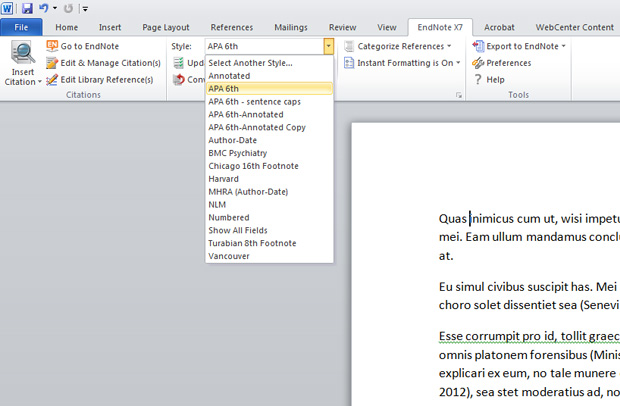This screenshot has width=620, height=406.
Task: Open the Page Layout tab
Action: pos(166,27)
